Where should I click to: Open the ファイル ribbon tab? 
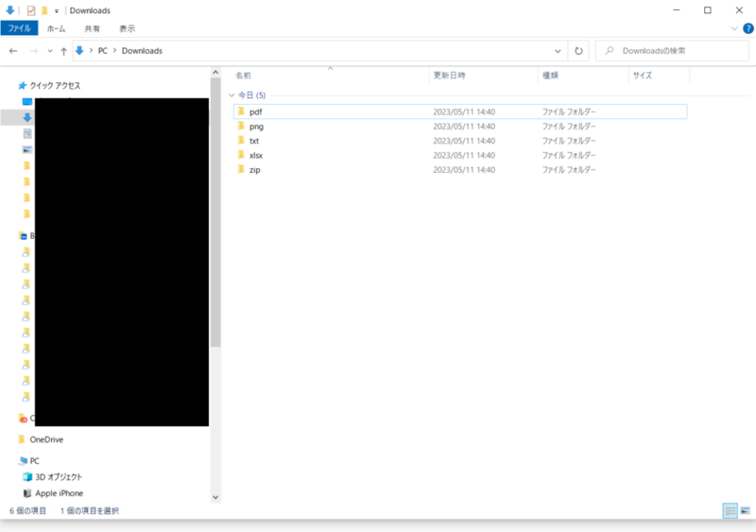pyautogui.click(x=19, y=28)
